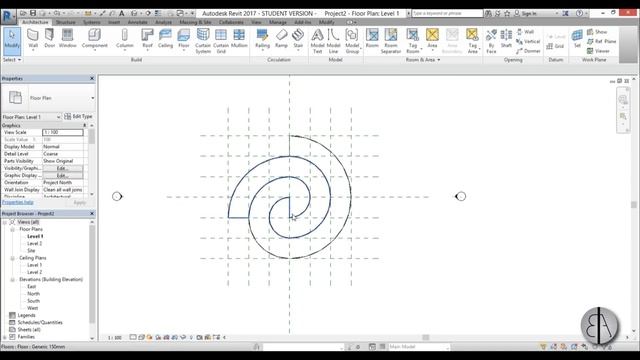The height and width of the screenshot is (360, 640).
Task: Click the Save icon in quick access toolbar
Action: (x=33, y=13)
